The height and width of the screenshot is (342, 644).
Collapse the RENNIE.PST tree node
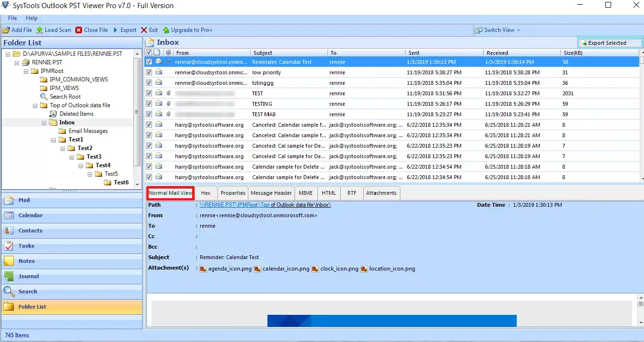click(x=17, y=62)
